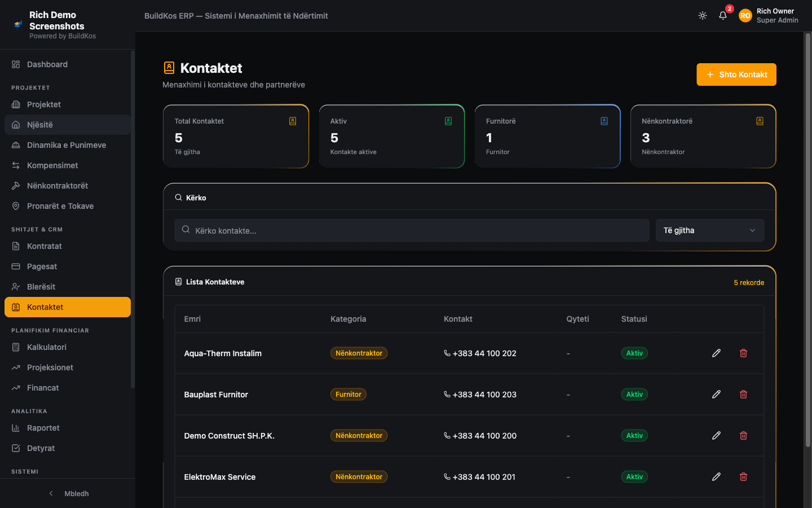The width and height of the screenshot is (812, 508).
Task: Focus the Kërko kontakte search field
Action: point(412,230)
